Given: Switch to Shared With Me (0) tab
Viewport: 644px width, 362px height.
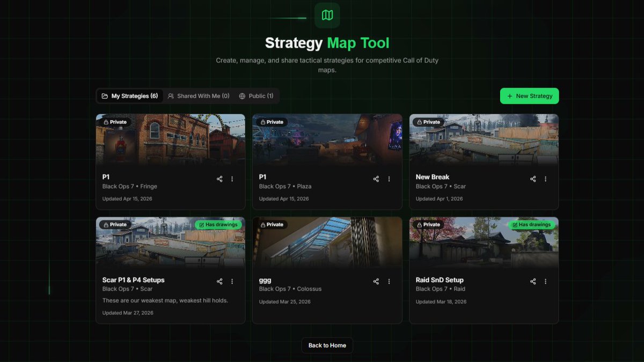Looking at the screenshot, I should [x=199, y=96].
